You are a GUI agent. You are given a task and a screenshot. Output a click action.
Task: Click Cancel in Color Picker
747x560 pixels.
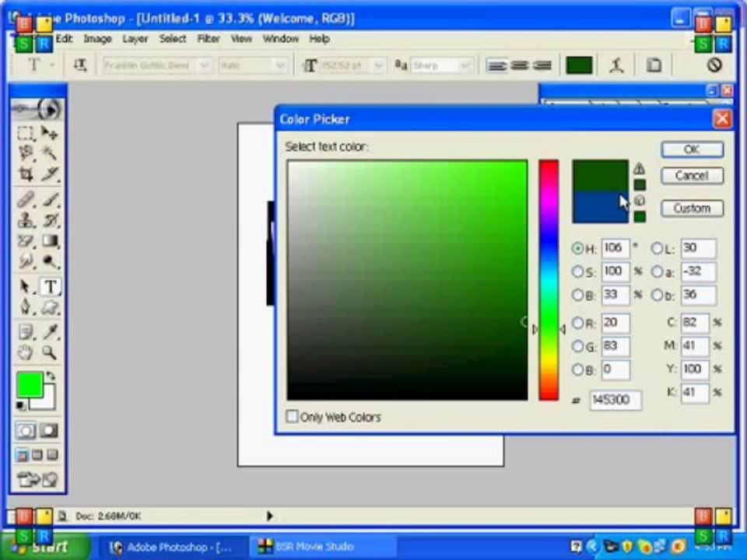693,176
